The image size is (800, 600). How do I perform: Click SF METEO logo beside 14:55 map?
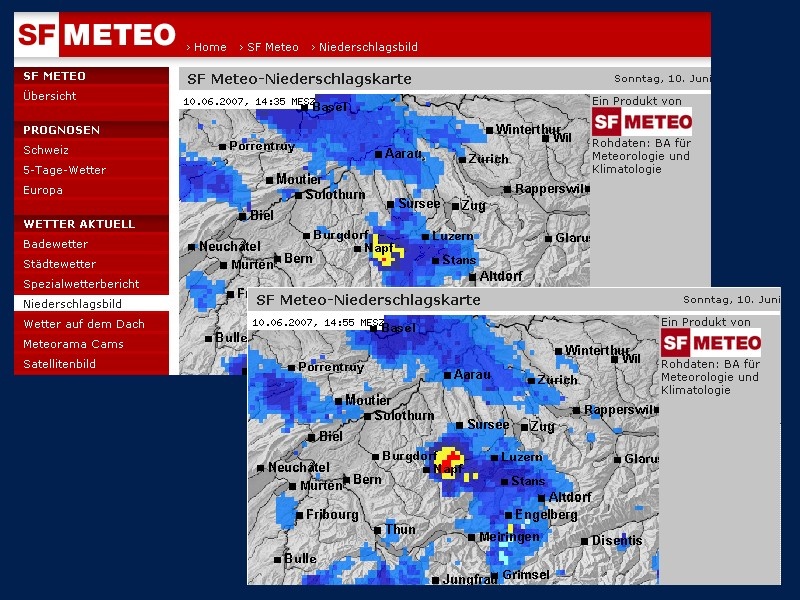tap(711, 342)
